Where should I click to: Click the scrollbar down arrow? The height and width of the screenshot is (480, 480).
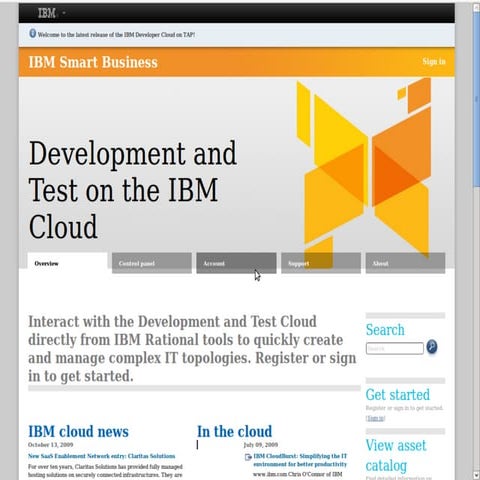pos(476,475)
